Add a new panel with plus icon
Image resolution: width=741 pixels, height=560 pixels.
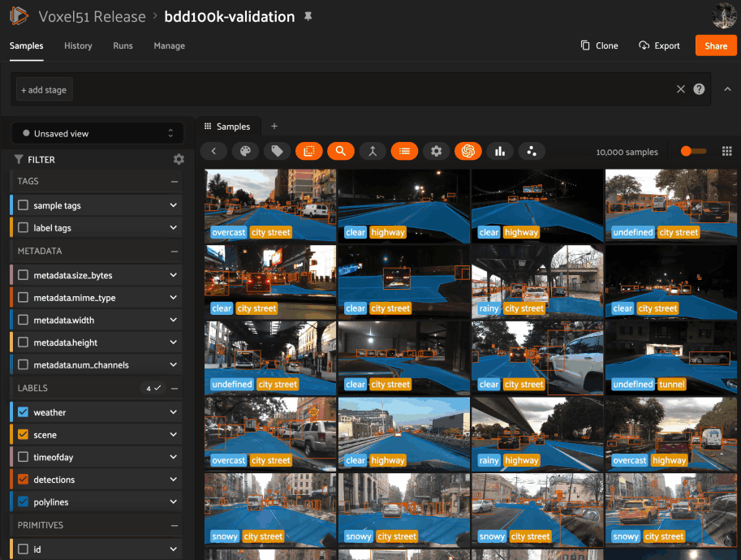point(274,126)
